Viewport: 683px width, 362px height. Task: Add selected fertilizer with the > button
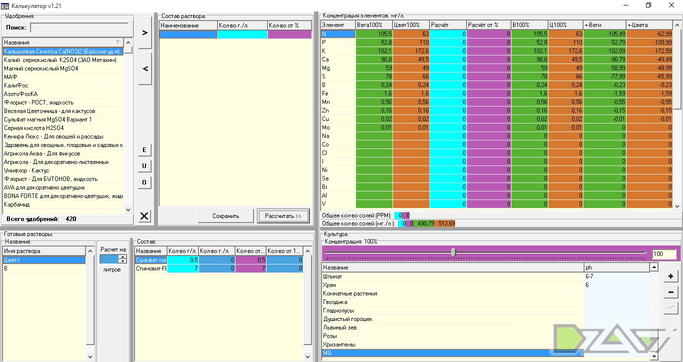[x=145, y=33]
